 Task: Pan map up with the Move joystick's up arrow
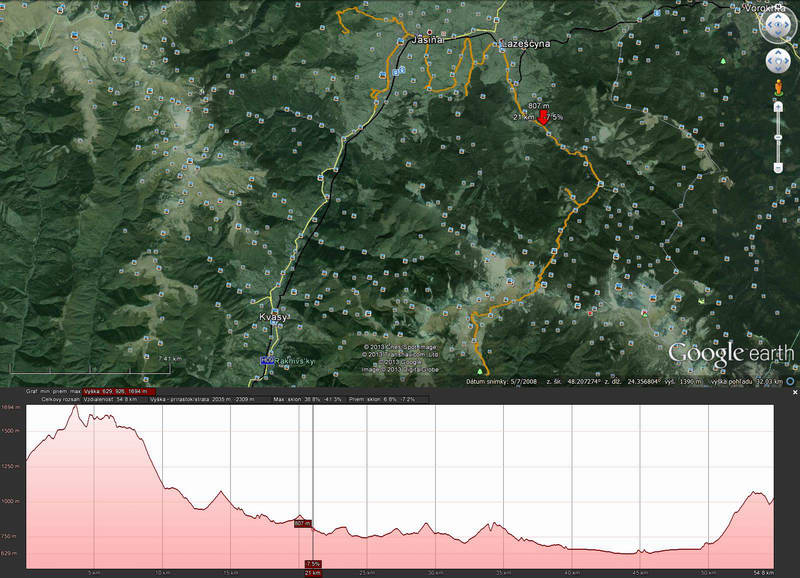coord(778,53)
